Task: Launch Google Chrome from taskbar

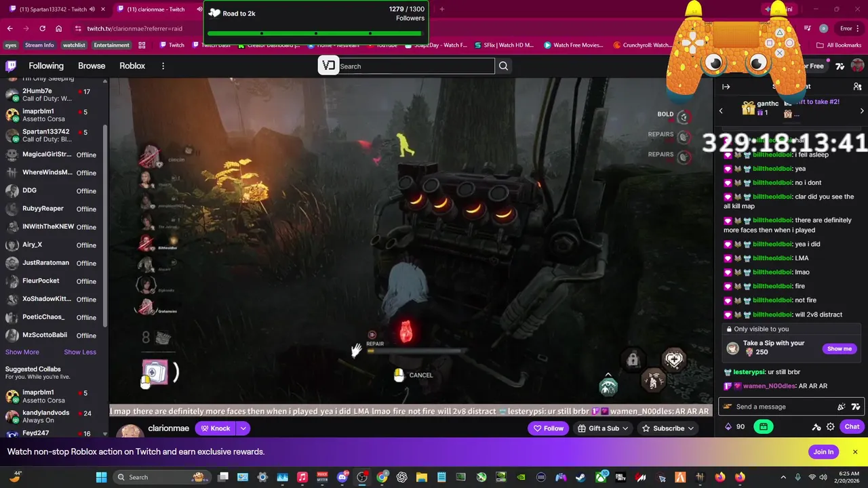Action: tap(382, 477)
